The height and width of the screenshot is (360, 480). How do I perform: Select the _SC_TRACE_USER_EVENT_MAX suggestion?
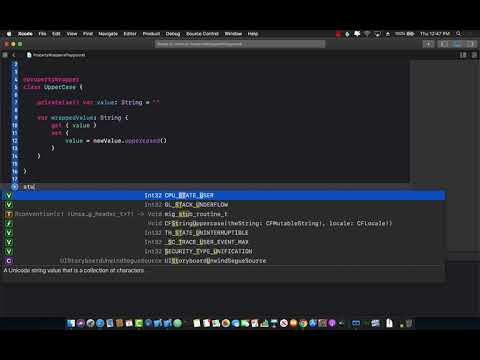pyautogui.click(x=223, y=242)
